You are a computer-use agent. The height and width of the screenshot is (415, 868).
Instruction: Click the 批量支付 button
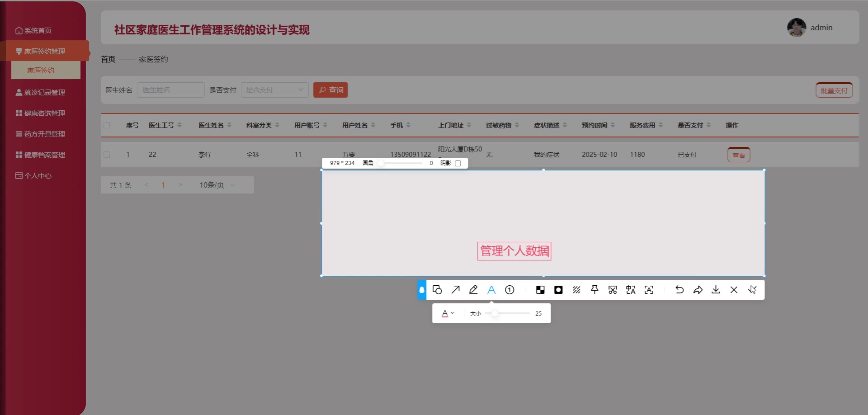click(834, 90)
